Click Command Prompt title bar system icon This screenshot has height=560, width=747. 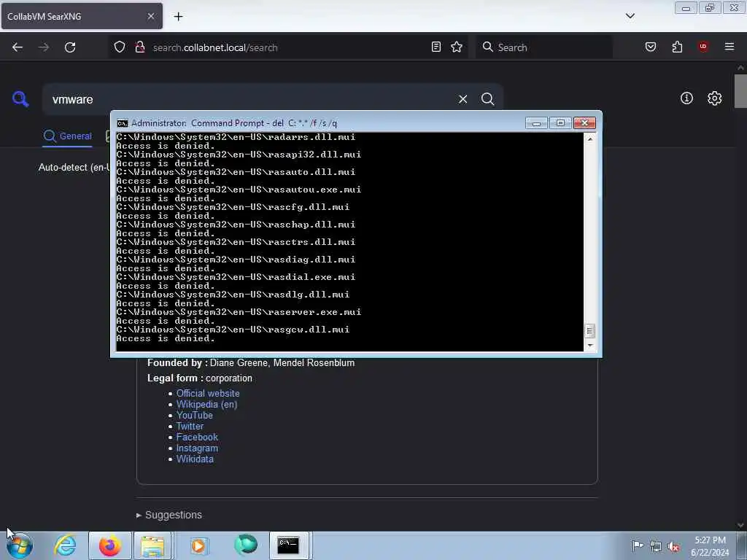click(123, 123)
